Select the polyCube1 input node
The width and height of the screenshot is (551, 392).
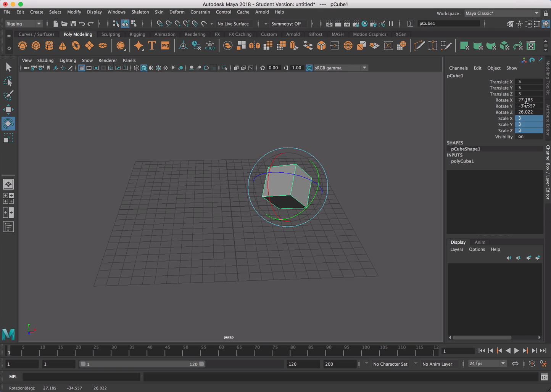(x=462, y=161)
